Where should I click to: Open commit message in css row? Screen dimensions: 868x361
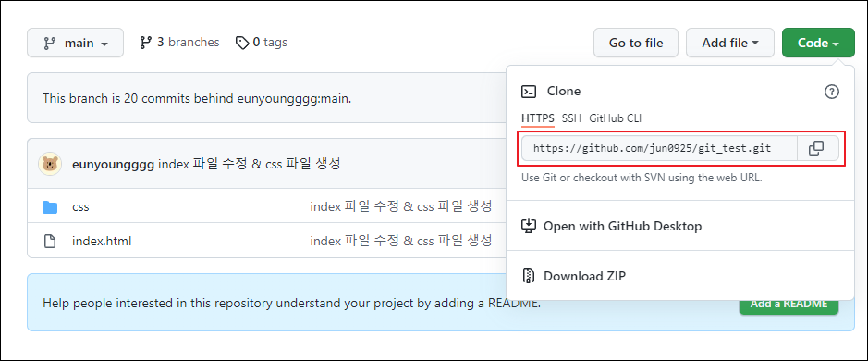pyautogui.click(x=401, y=206)
